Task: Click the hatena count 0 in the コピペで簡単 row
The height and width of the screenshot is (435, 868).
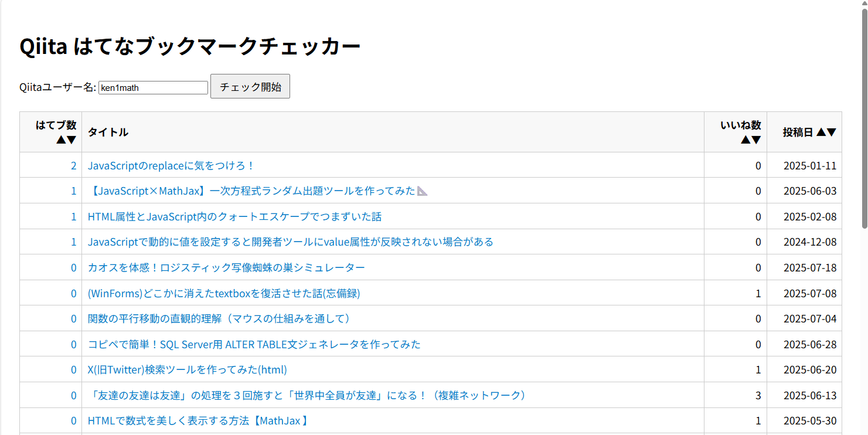Action: point(74,344)
